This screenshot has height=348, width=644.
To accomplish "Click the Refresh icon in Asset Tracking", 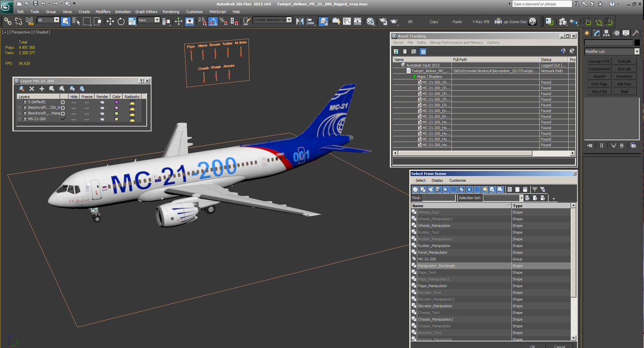I will click(x=396, y=51).
